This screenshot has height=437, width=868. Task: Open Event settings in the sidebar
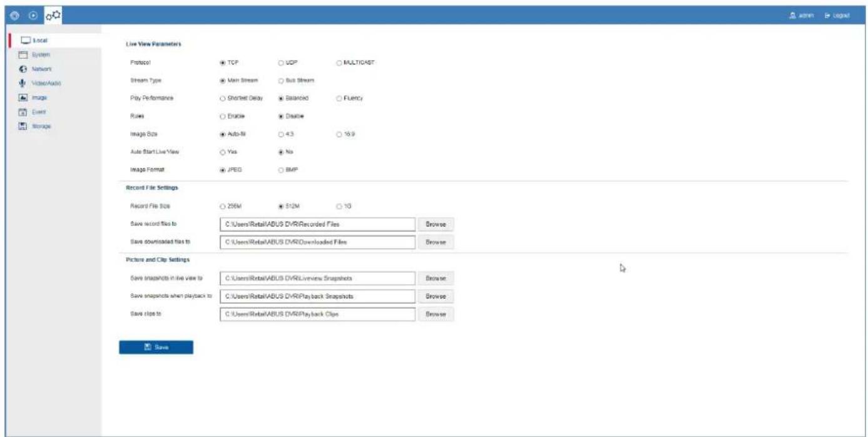(x=35, y=112)
